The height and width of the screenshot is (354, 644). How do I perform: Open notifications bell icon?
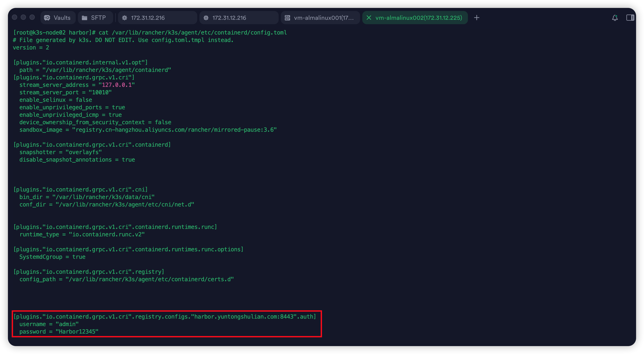[x=615, y=18]
